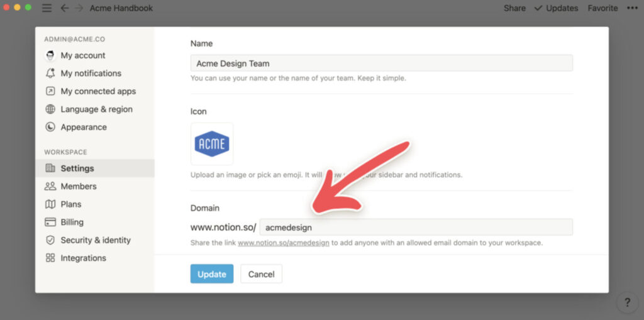Open the Integrations grid icon

coord(50,258)
